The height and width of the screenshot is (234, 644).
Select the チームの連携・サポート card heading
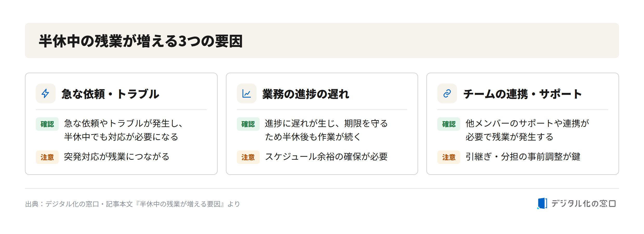[x=522, y=94]
